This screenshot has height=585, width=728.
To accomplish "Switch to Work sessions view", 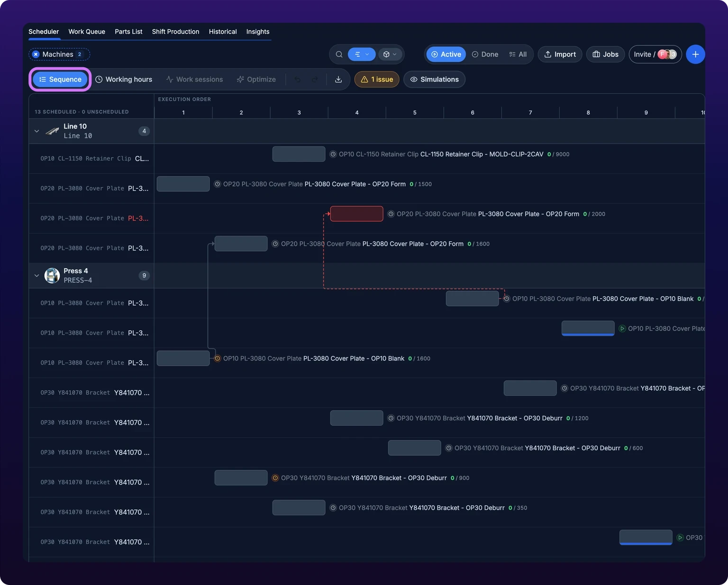I will pyautogui.click(x=194, y=80).
